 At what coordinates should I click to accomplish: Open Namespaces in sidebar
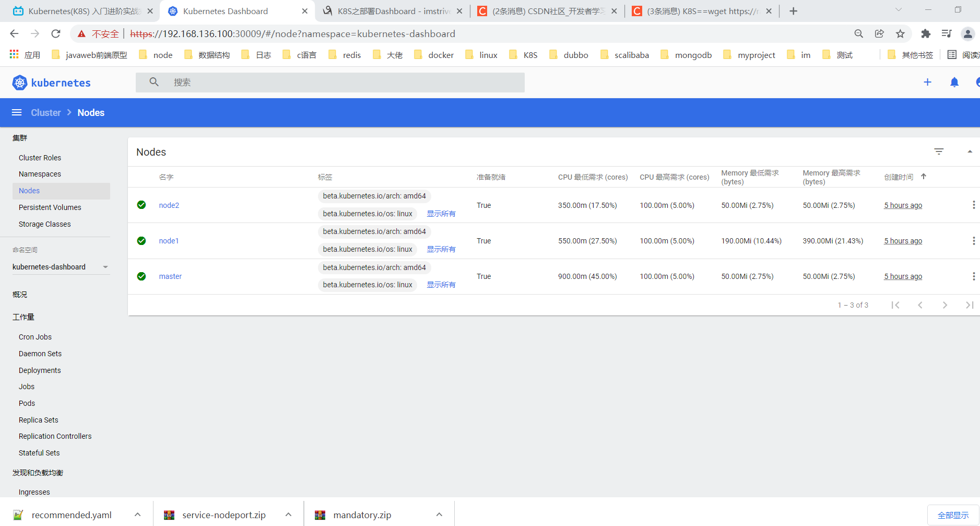pos(40,174)
